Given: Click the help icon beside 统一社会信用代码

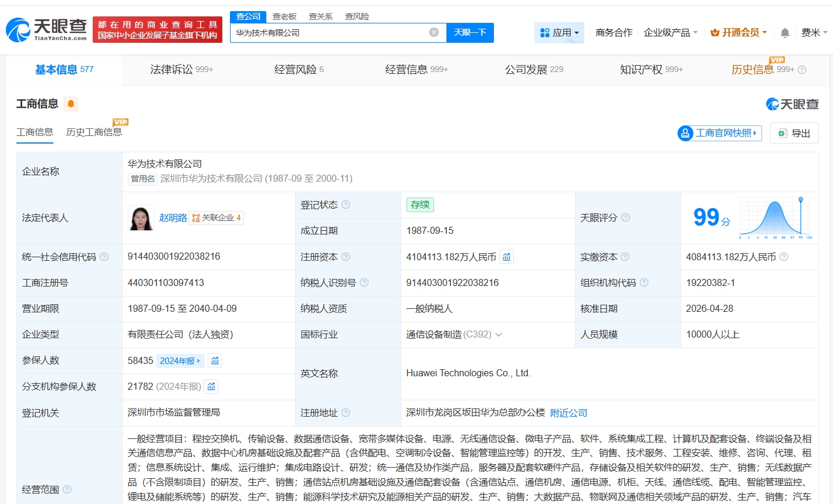Looking at the screenshot, I should 104,257.
